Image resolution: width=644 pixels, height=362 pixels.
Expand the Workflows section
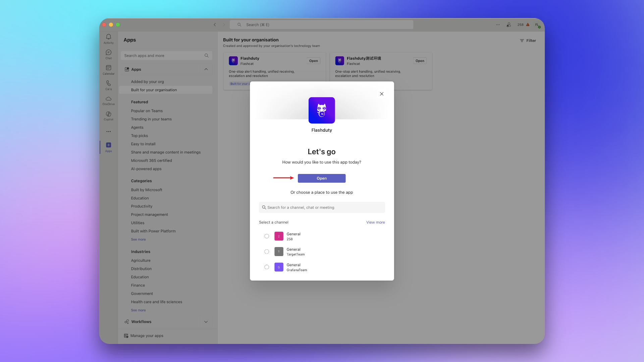(206, 322)
